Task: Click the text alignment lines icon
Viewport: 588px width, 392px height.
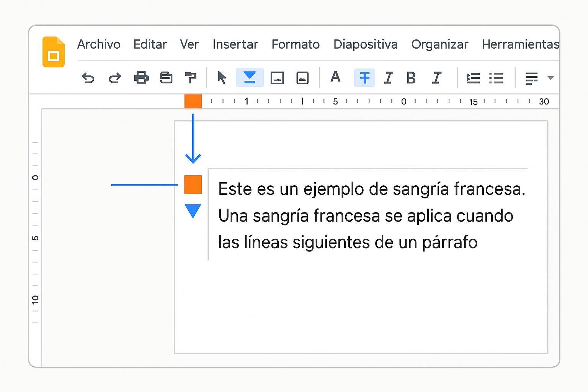Action: [x=532, y=78]
